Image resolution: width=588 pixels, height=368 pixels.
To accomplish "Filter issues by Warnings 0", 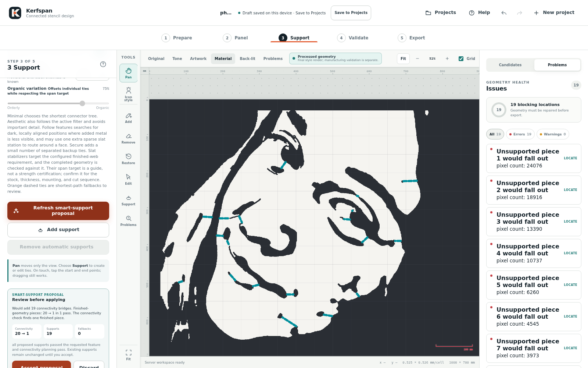I will coord(553,134).
